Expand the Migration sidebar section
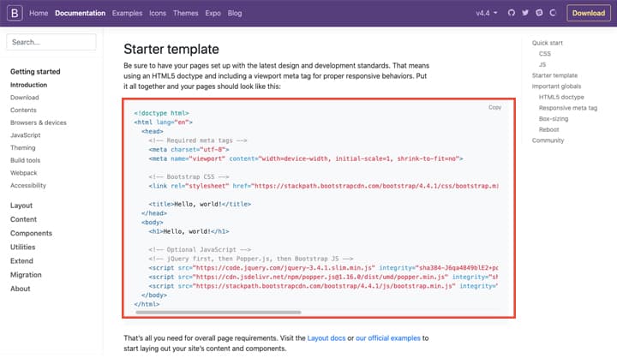 [x=26, y=275]
